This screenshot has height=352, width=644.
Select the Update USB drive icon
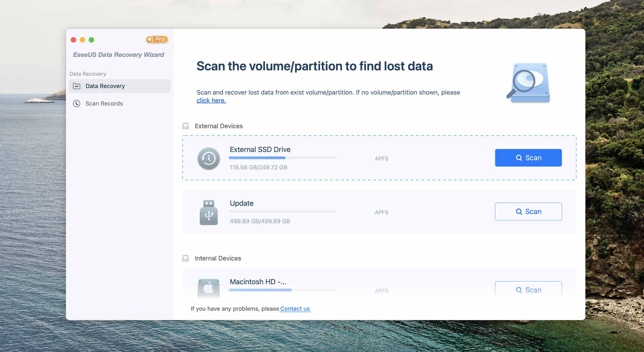[209, 213]
